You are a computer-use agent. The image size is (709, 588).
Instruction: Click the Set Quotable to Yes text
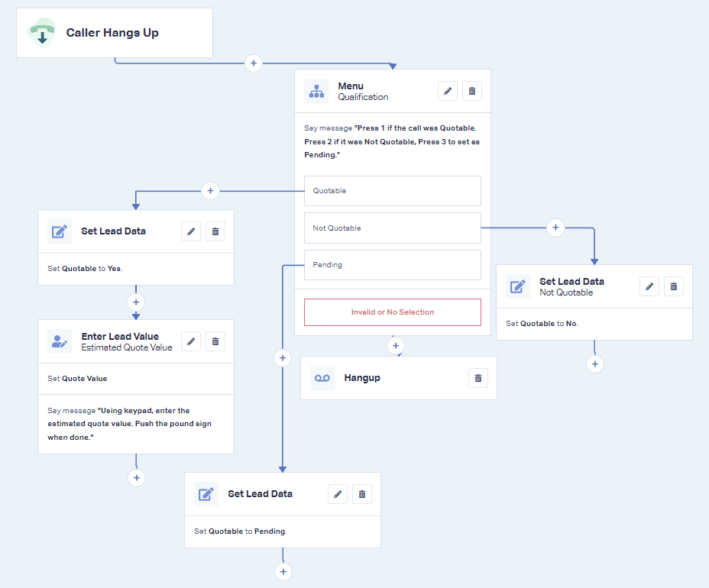tap(85, 269)
